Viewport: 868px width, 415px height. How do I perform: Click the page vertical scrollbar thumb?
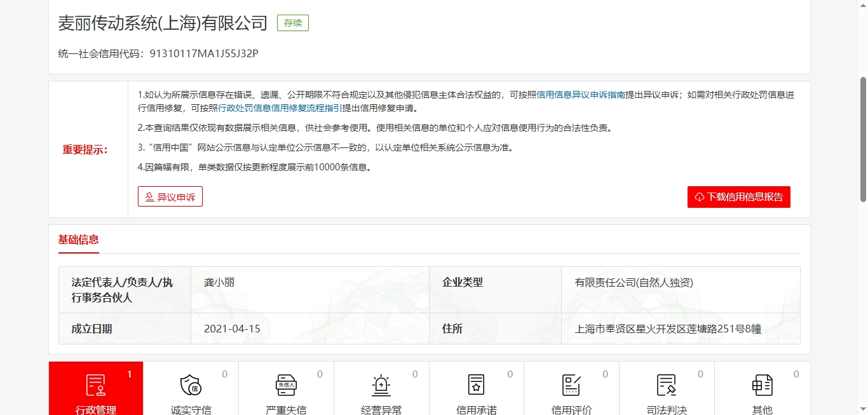point(863,139)
